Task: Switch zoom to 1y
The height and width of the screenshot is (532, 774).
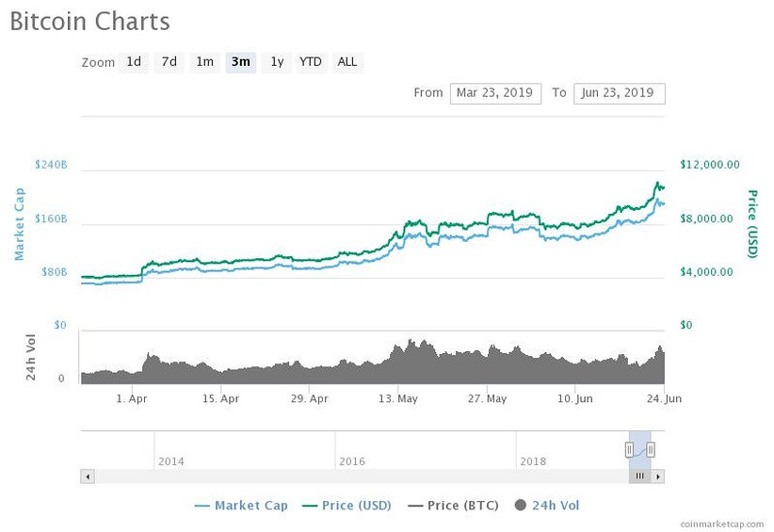Action: click(276, 62)
